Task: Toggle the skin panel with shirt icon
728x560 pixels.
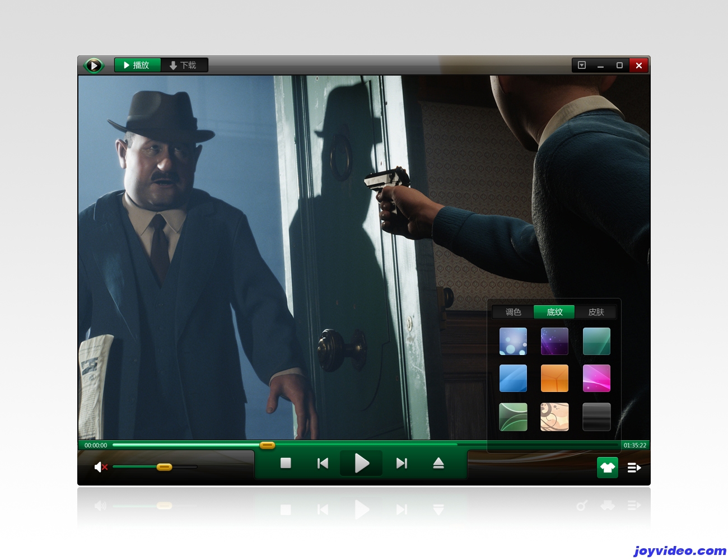Action: (608, 468)
